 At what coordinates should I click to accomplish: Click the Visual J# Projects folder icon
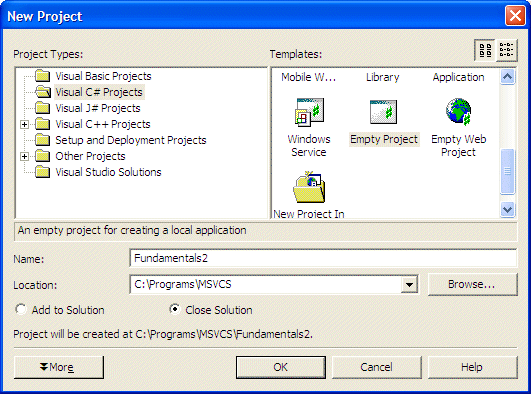tap(43, 108)
